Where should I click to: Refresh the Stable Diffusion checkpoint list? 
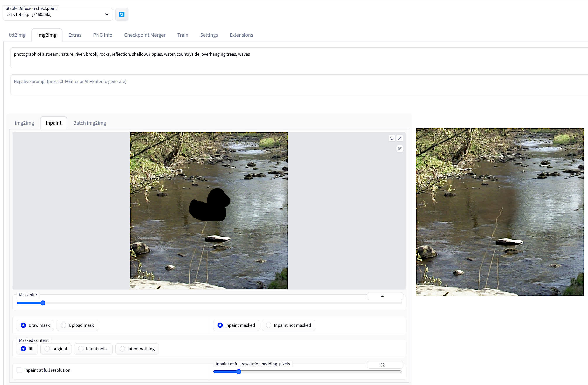(x=121, y=14)
